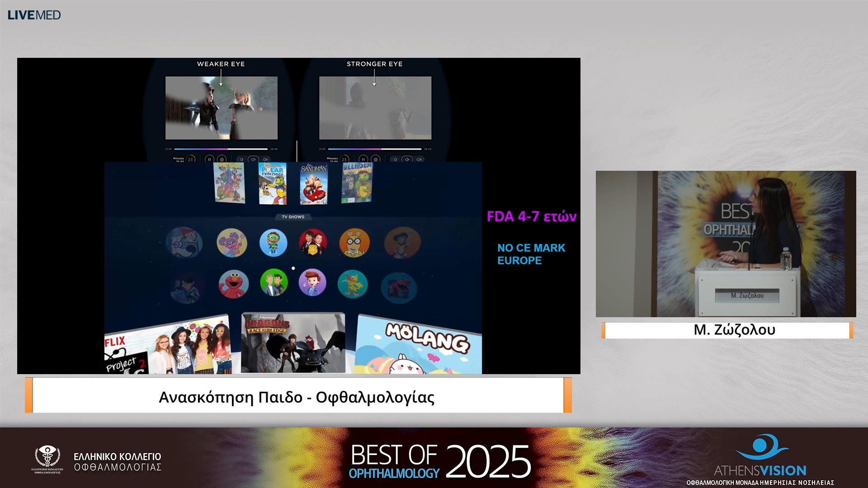Image resolution: width=868 pixels, height=488 pixels.
Task: Open Dragons Race to the Edge thumbnail
Action: 293,343
